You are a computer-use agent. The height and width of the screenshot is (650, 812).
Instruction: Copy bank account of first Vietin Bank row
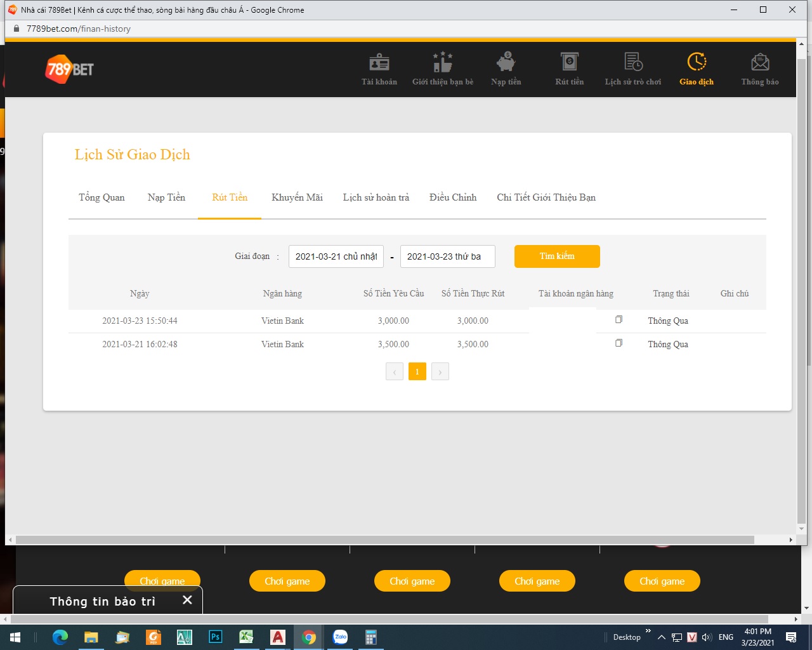[619, 320]
